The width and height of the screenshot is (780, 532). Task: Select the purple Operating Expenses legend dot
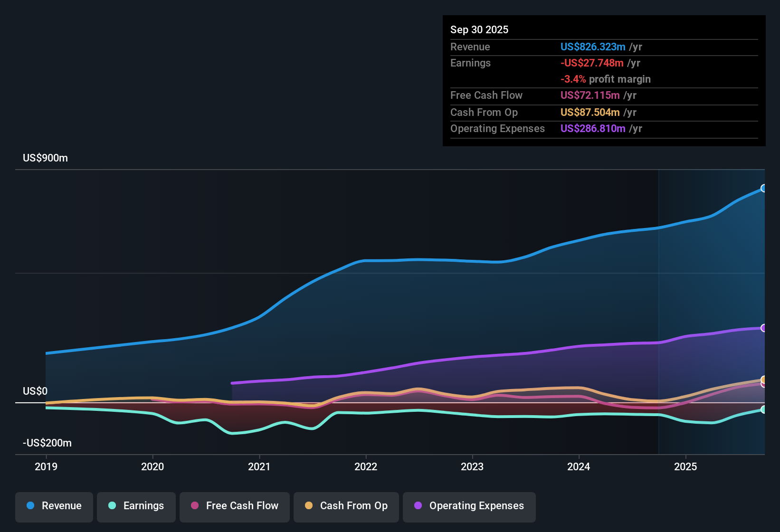pos(418,506)
